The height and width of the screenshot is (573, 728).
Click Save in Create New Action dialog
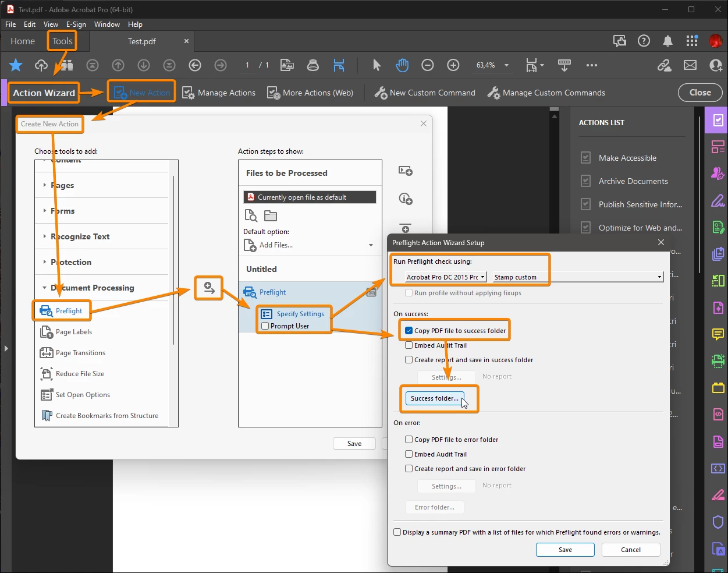coord(354,444)
